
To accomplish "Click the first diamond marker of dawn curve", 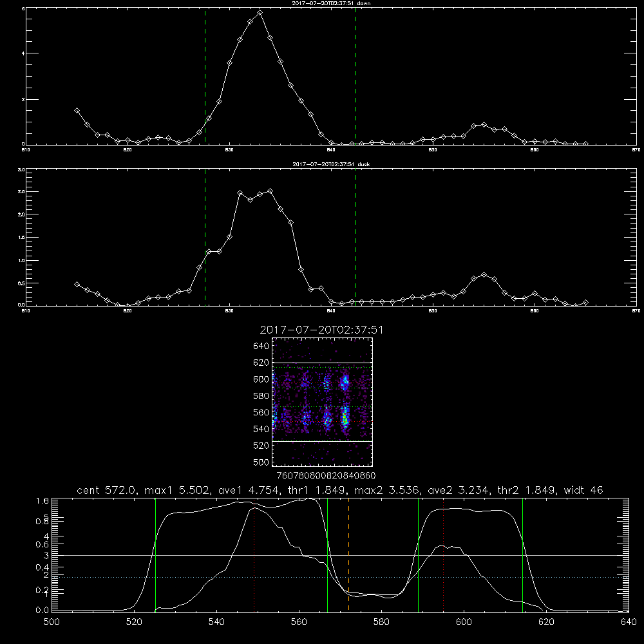I will coord(77,111).
